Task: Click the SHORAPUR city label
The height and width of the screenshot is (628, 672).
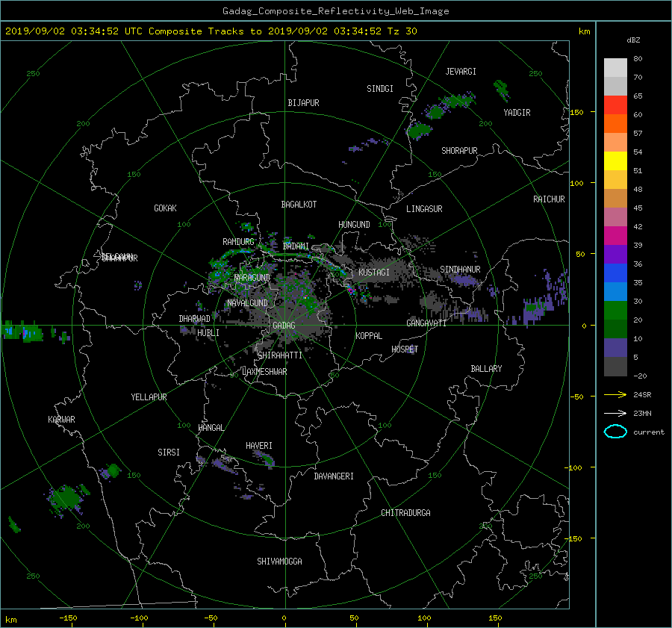Action: pyautogui.click(x=459, y=151)
